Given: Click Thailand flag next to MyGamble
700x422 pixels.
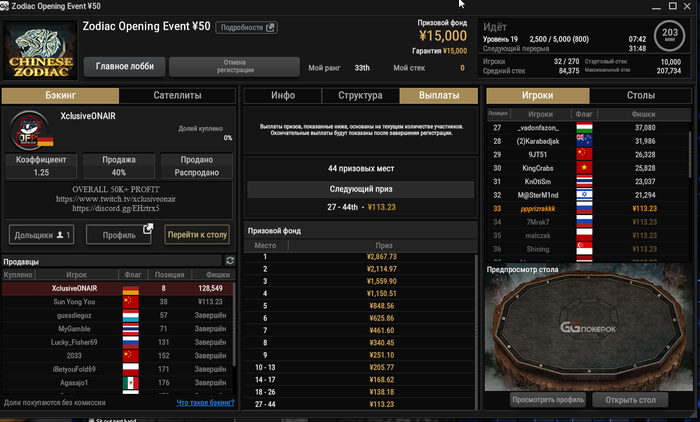Looking at the screenshot, I should pyautogui.click(x=130, y=329).
